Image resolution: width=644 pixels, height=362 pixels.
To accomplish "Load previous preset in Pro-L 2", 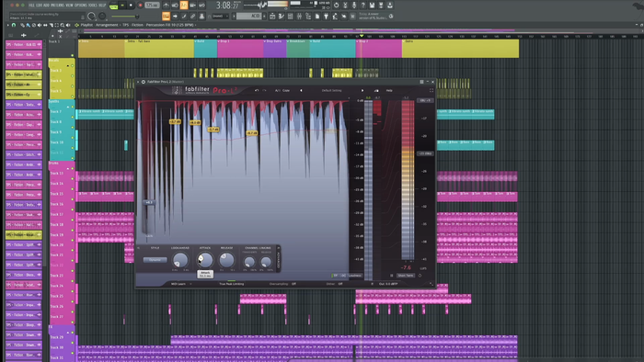I will click(x=301, y=90).
